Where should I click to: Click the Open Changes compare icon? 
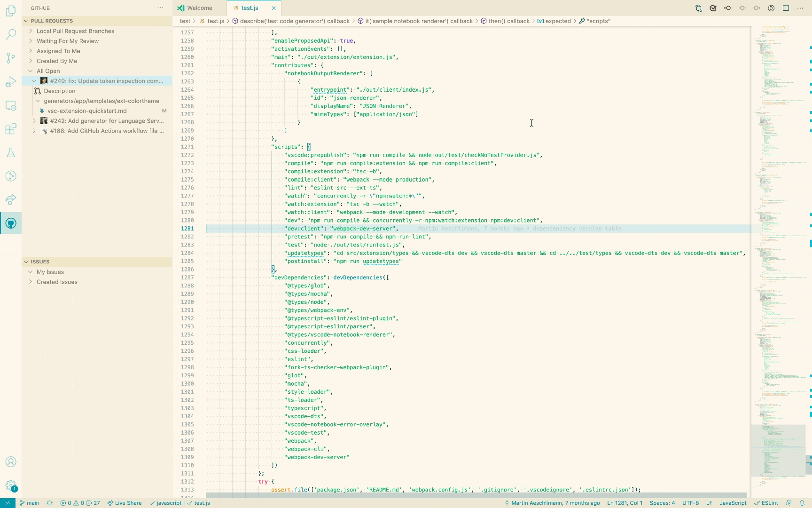pos(699,8)
